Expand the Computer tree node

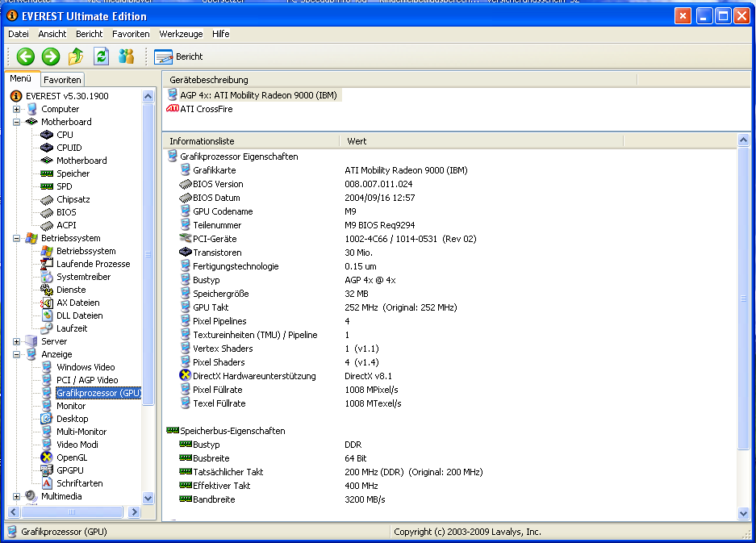(x=16, y=109)
